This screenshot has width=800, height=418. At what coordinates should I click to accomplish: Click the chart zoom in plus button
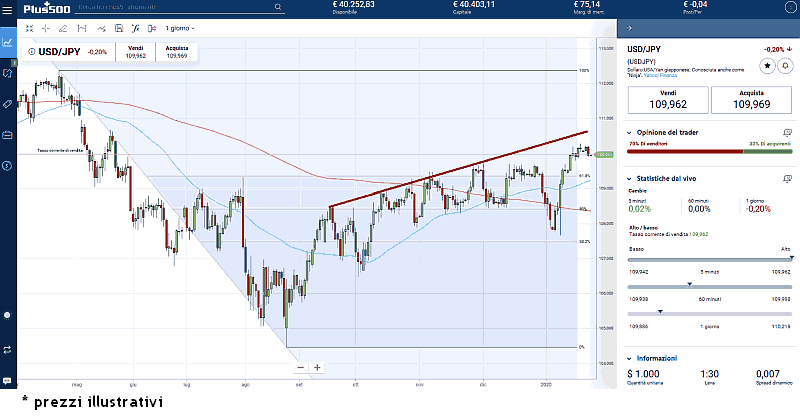pyautogui.click(x=317, y=367)
